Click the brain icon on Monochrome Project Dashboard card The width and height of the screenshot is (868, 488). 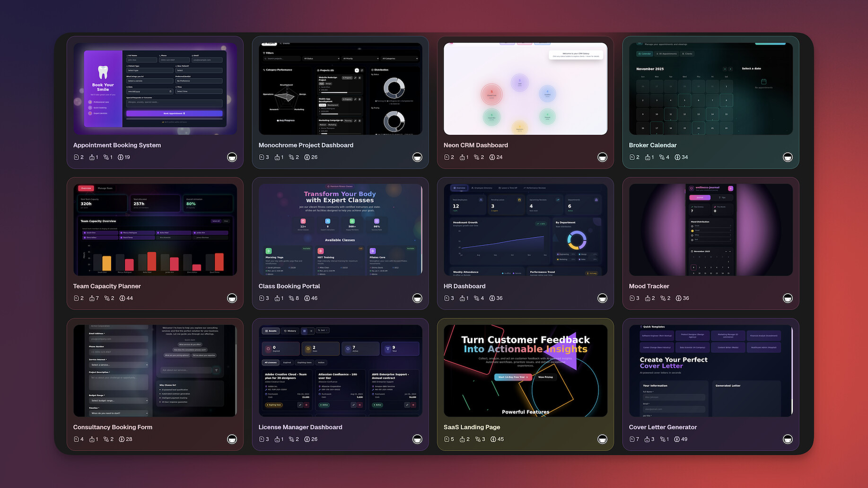click(x=307, y=157)
